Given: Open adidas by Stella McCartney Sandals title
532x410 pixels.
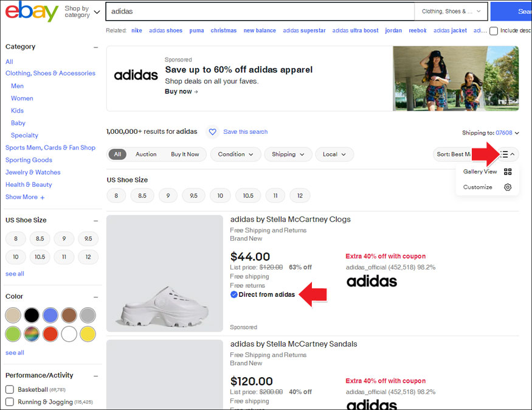Looking at the screenshot, I should [294, 344].
